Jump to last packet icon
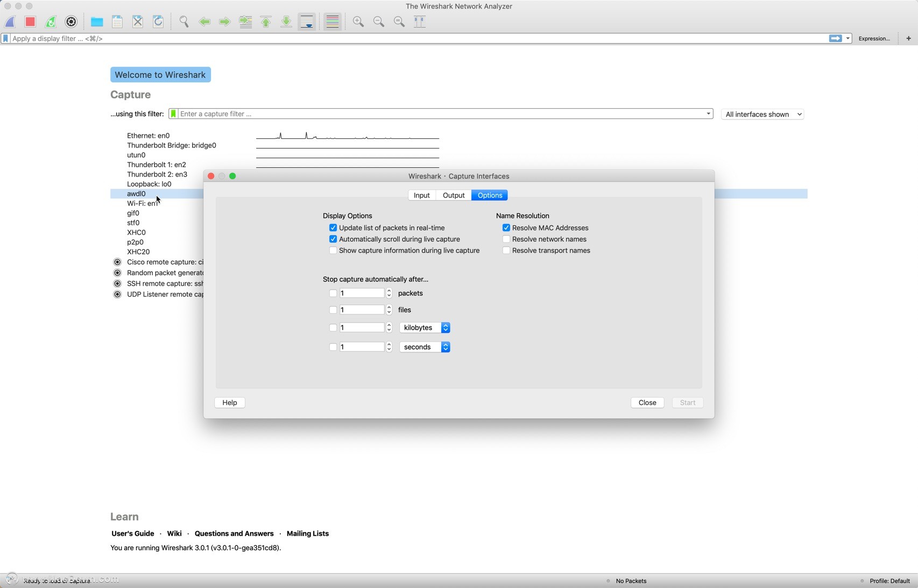 286,22
